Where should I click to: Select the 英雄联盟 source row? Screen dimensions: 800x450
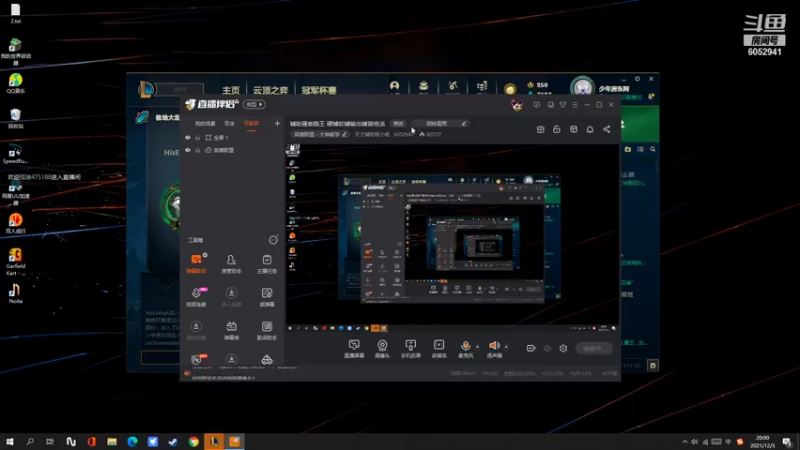(x=232, y=151)
